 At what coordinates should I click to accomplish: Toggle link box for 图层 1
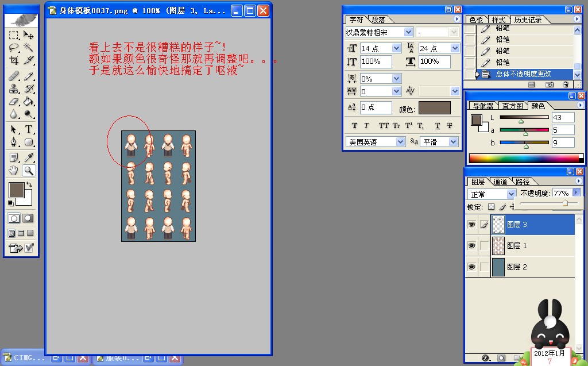(x=484, y=246)
